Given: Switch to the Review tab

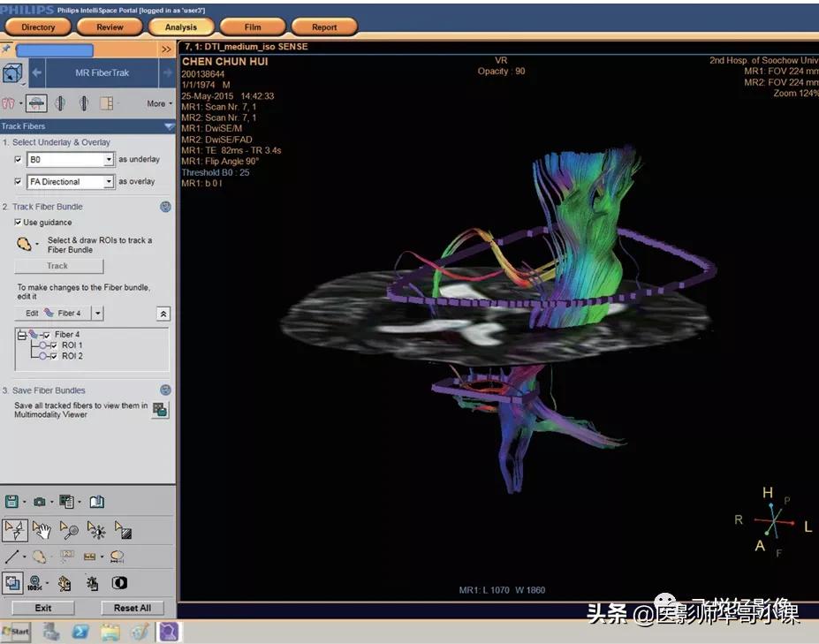Looking at the screenshot, I should (110, 27).
